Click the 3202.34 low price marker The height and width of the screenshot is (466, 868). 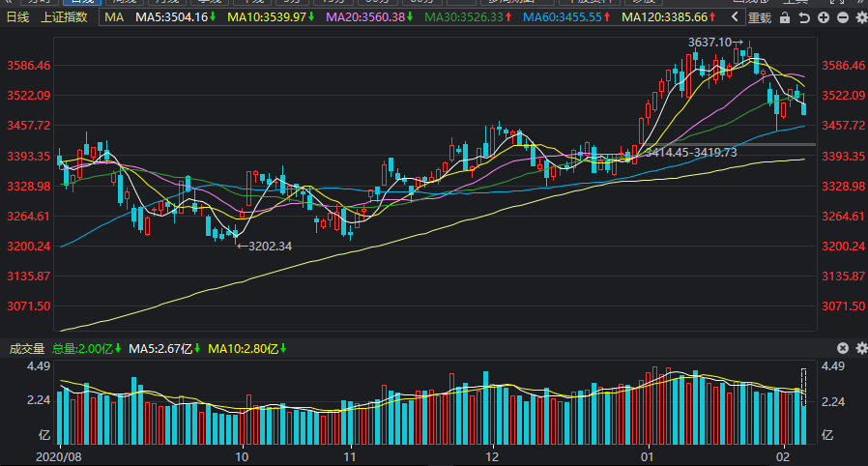click(x=264, y=246)
